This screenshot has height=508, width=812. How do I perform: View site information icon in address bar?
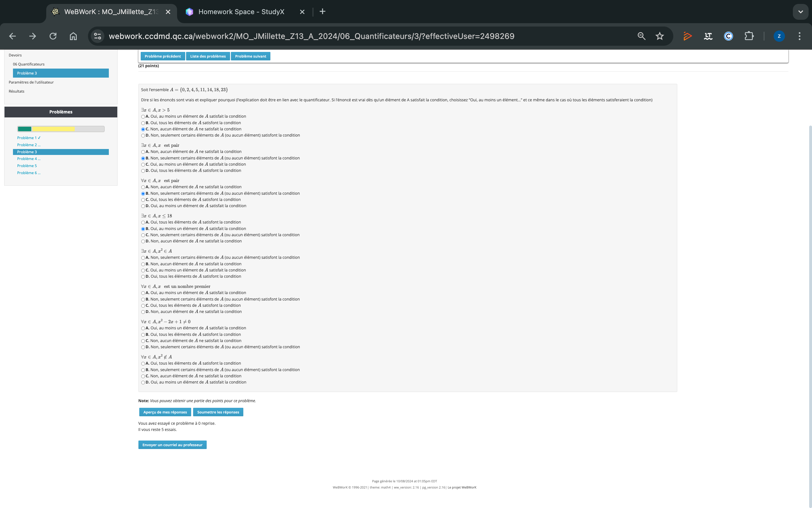pos(98,36)
